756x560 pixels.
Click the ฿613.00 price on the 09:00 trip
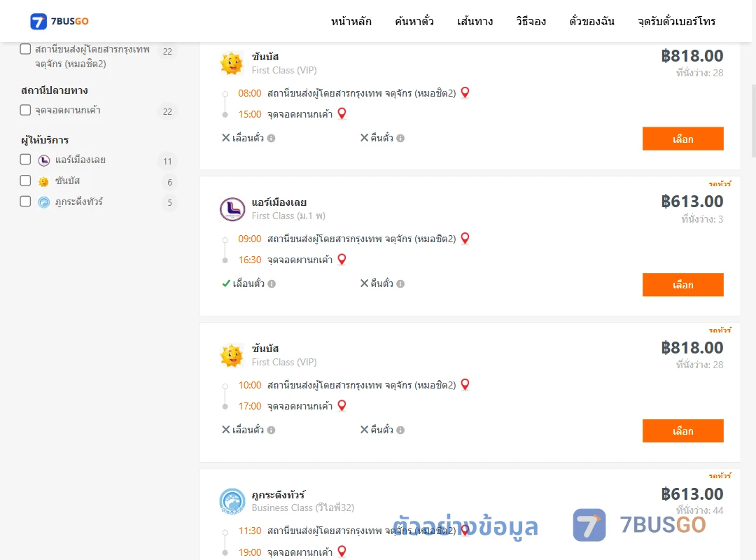coord(692,202)
